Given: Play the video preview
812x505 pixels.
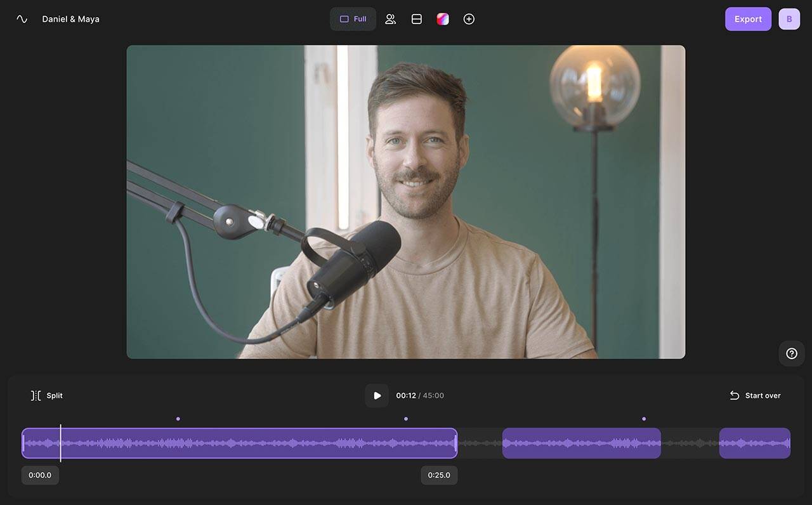Looking at the screenshot, I should (x=377, y=395).
